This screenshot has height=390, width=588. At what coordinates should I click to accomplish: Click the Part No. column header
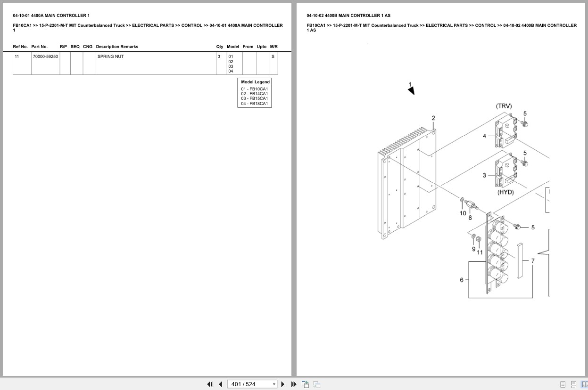[x=40, y=47]
